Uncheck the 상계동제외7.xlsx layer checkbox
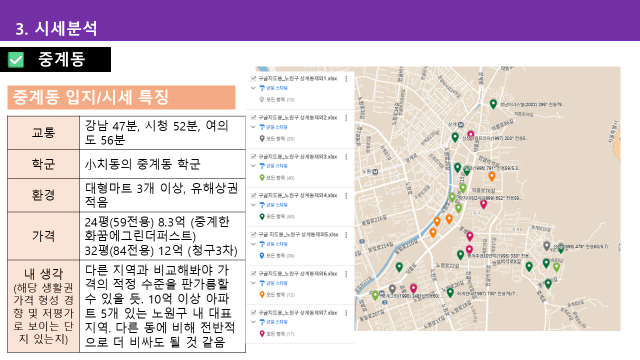Viewport: 640px width, 360px height. pyautogui.click(x=253, y=313)
